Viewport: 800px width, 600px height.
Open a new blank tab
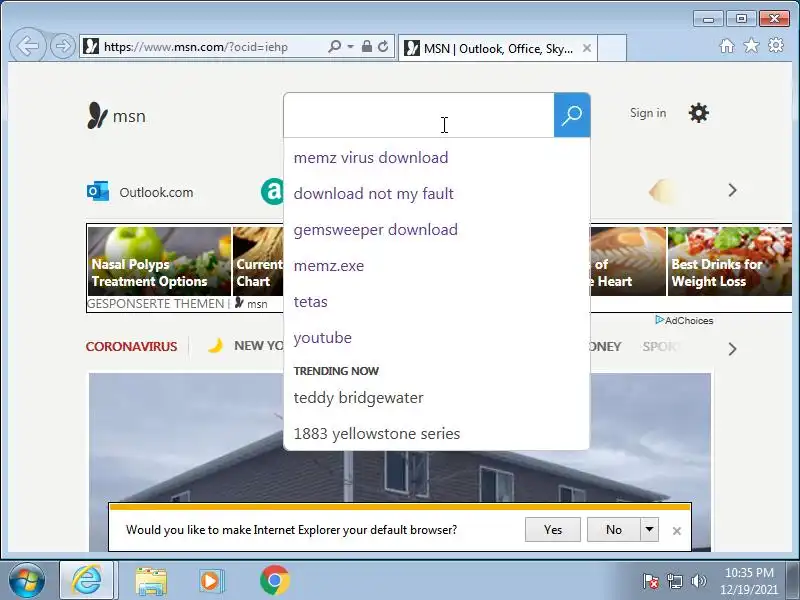612,48
